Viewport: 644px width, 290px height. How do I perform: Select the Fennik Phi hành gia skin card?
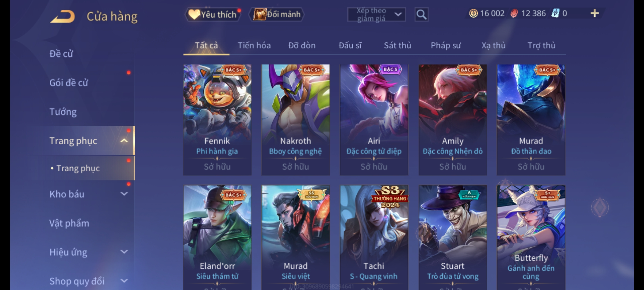click(217, 120)
